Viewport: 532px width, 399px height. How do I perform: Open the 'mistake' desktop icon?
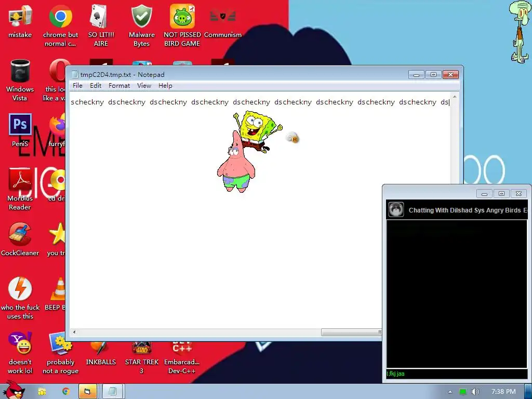[20, 21]
